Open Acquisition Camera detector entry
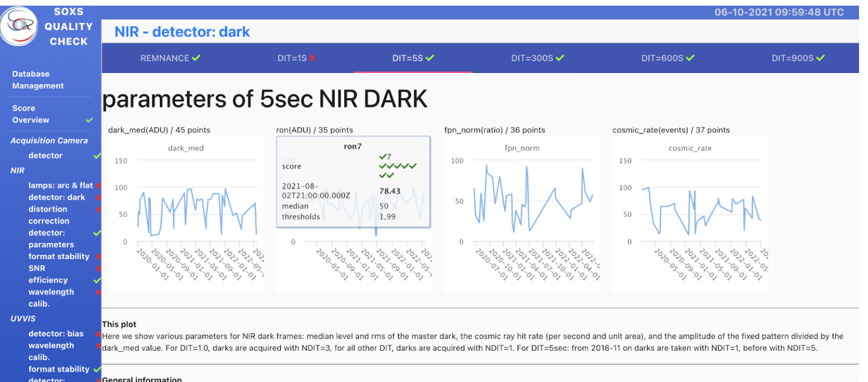This screenshot has height=382, width=868. coord(45,155)
